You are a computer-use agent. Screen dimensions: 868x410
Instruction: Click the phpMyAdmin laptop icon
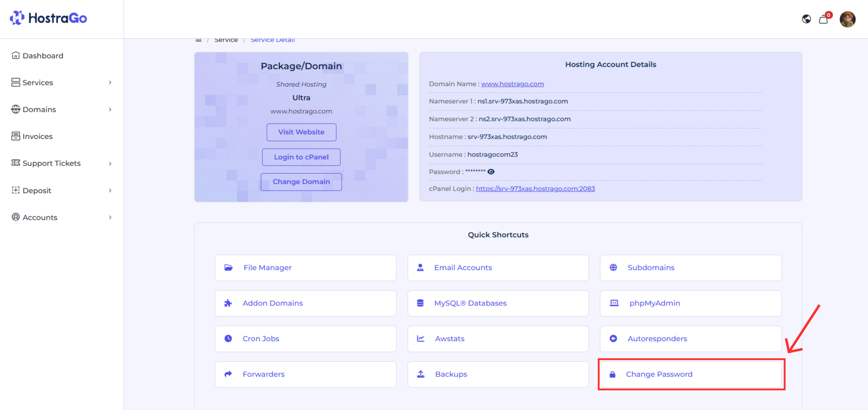coord(614,303)
